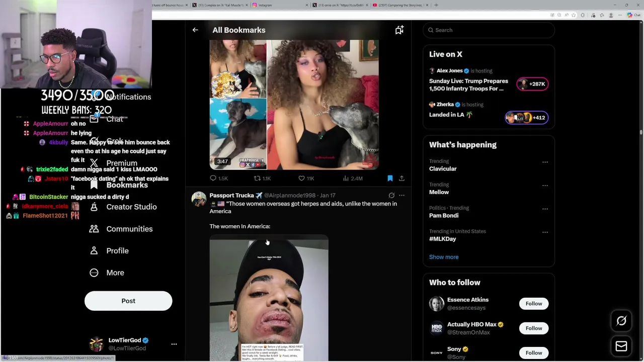644x362 pixels.
Task: Open Essence Atkins profile avatar
Action: [436, 304]
